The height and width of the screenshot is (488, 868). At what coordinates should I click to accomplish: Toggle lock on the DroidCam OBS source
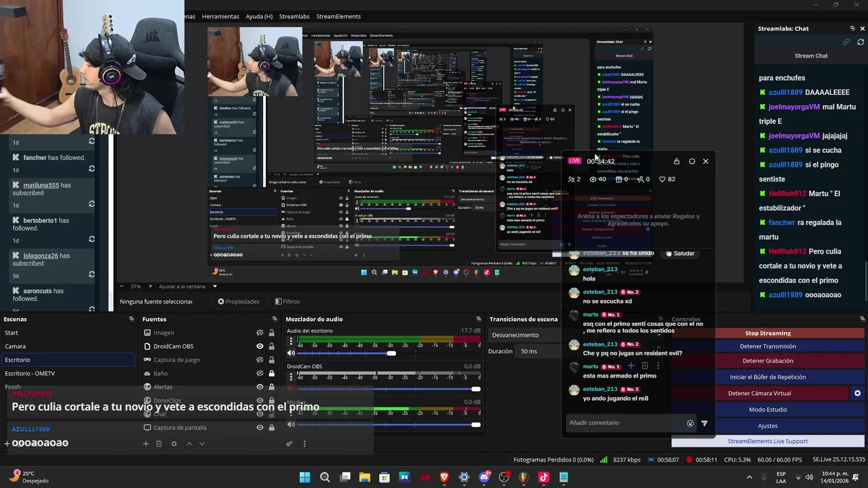(272, 346)
